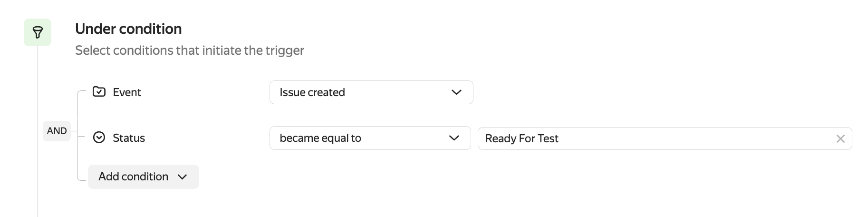Clear the Ready For Test value
Viewport: 868px width, 217px height.
(x=840, y=138)
